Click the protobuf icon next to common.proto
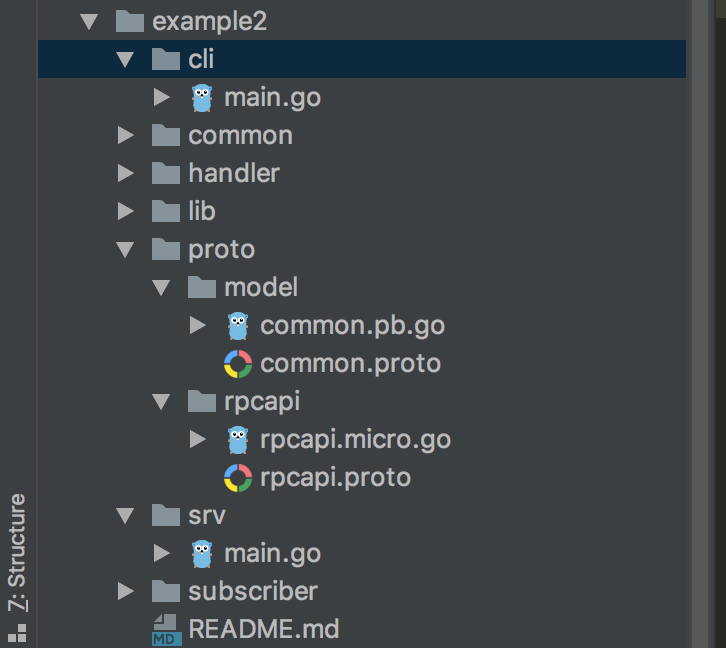This screenshot has height=648, width=726. click(237, 364)
